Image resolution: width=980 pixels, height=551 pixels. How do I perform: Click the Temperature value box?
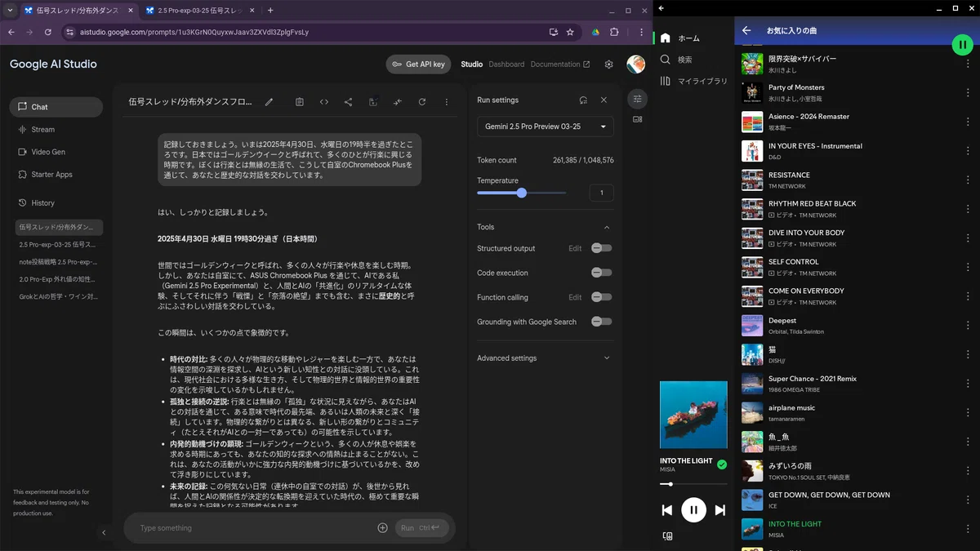601,193
